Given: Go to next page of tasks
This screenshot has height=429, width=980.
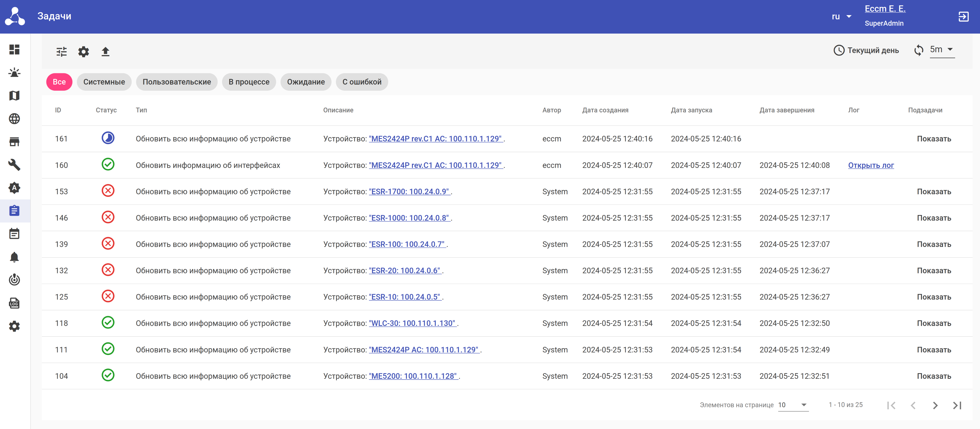Looking at the screenshot, I should click(x=935, y=405).
